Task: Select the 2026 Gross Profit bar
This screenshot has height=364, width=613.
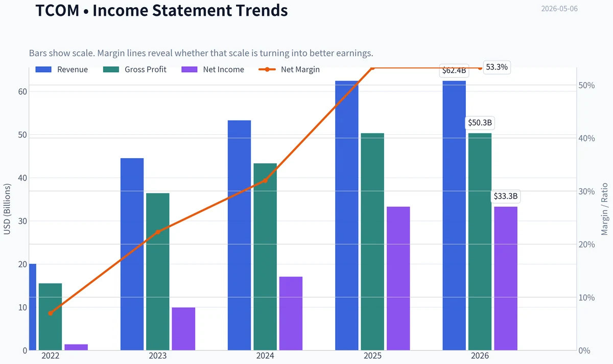Action: 480,241
